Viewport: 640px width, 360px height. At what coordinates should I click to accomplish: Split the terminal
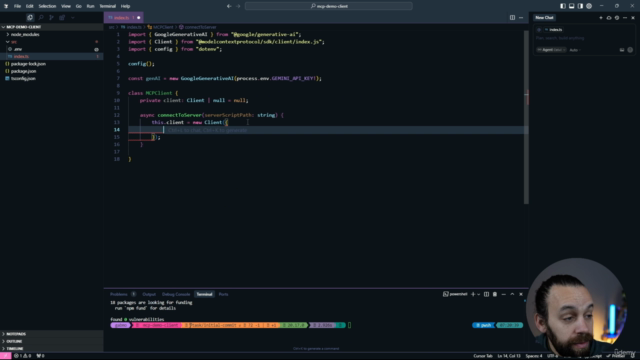[x=486, y=294]
